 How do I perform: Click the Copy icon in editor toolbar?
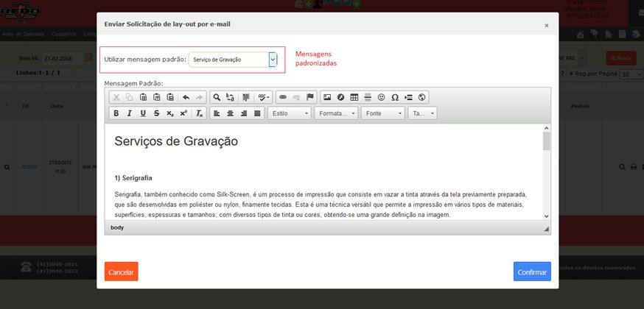pos(130,97)
